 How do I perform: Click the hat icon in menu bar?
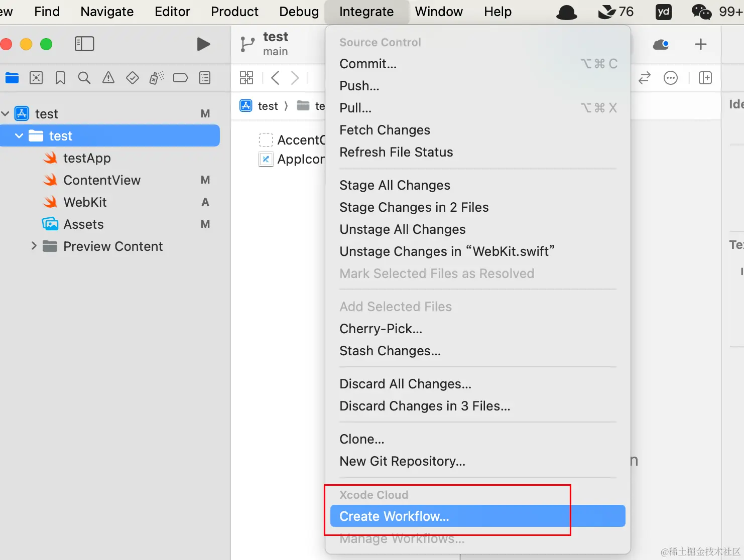click(567, 12)
